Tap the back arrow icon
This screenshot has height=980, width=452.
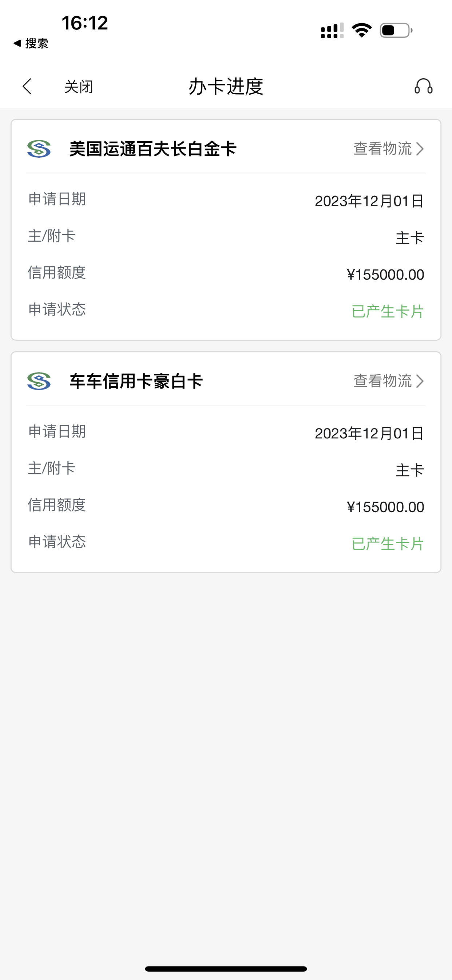point(27,86)
